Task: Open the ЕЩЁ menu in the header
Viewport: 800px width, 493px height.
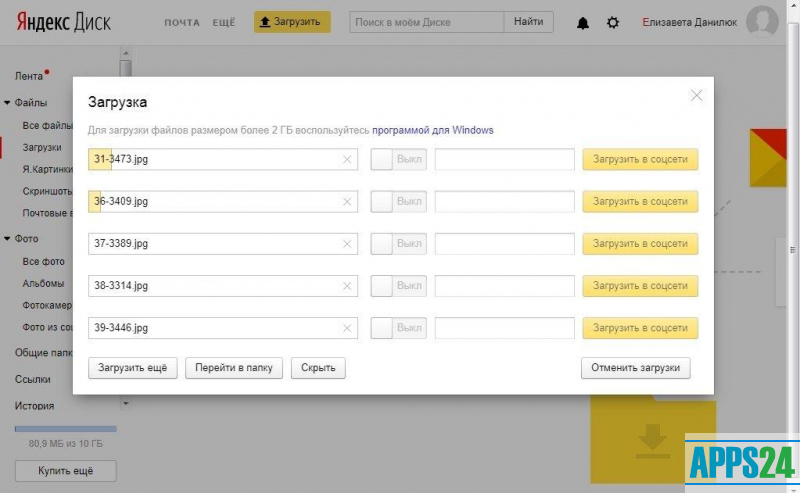Action: pos(224,22)
